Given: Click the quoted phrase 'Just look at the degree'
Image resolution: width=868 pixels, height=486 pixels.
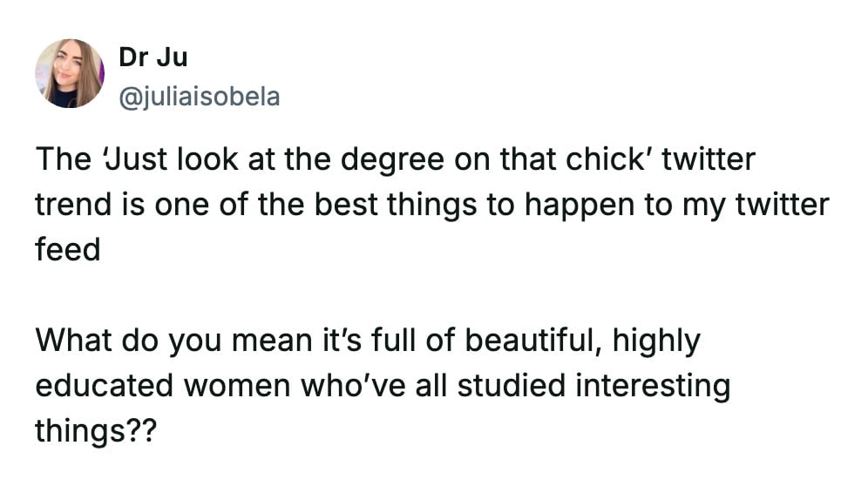Looking at the screenshot, I should point(235,160).
